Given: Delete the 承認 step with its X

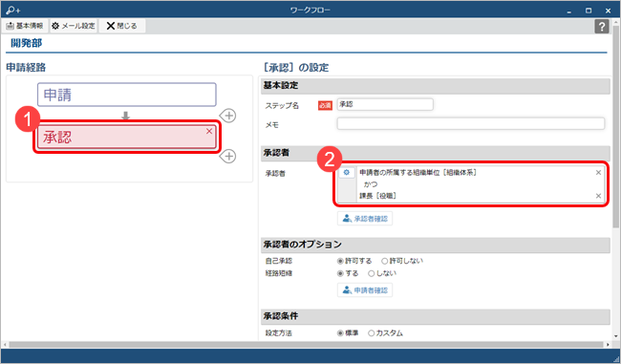Looking at the screenshot, I should click(209, 131).
